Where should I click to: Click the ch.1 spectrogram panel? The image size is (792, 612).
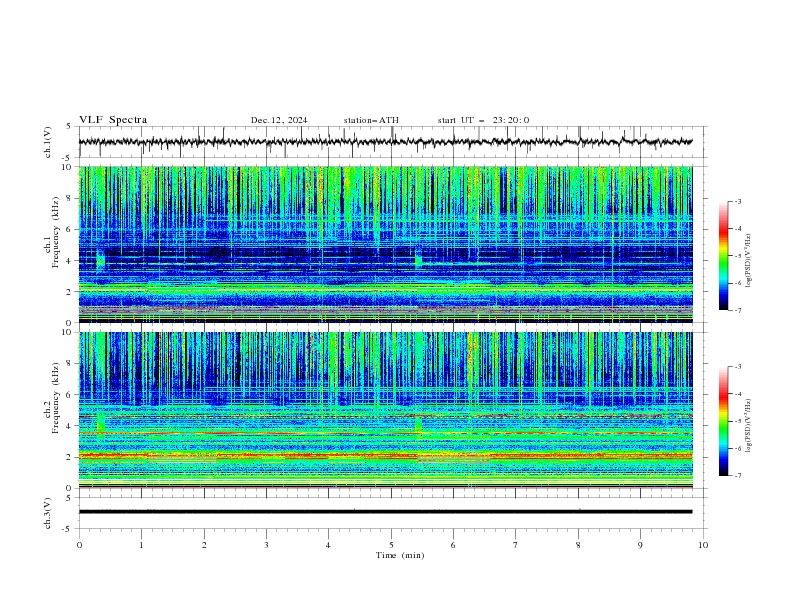[385, 244]
